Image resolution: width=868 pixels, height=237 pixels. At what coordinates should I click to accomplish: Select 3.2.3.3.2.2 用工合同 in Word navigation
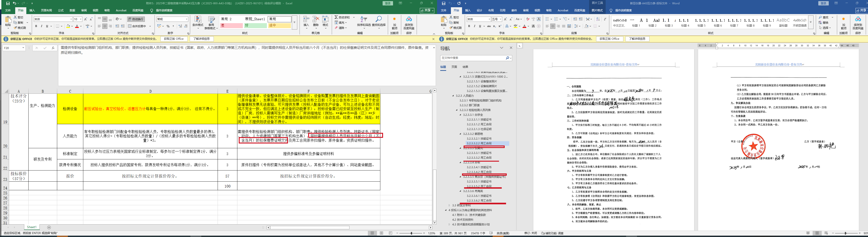[488, 144]
